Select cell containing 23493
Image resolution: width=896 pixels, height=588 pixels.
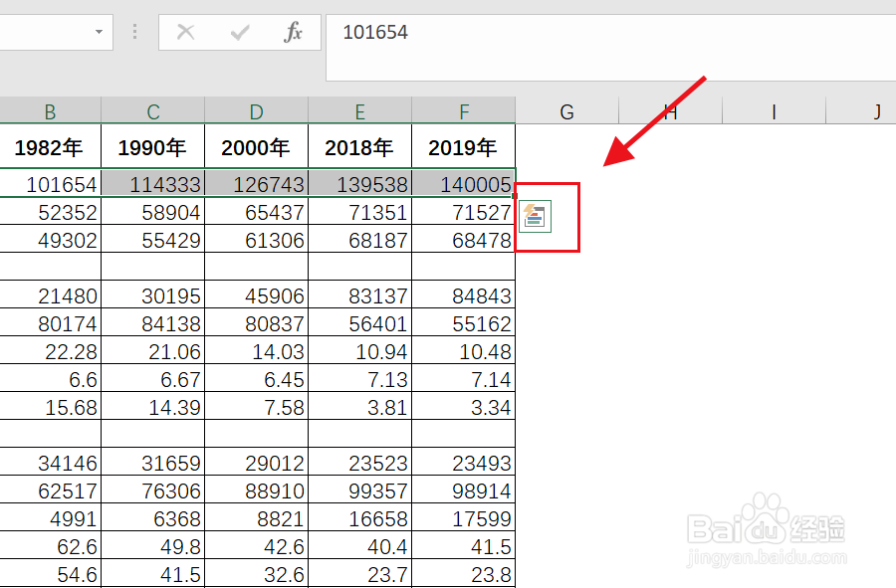(463, 462)
